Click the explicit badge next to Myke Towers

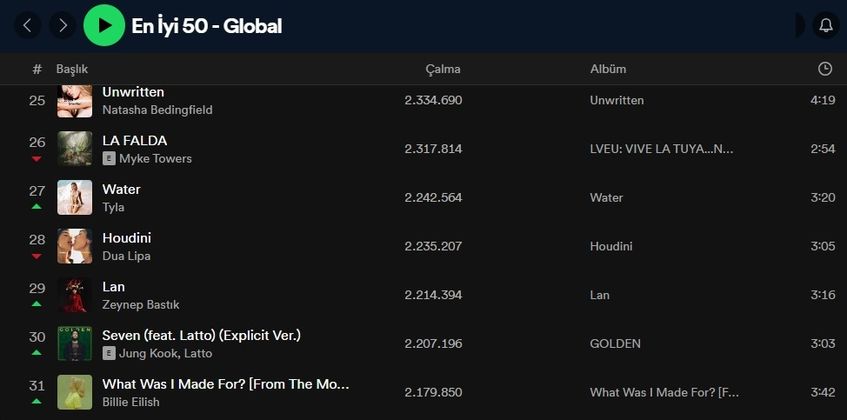(x=109, y=158)
